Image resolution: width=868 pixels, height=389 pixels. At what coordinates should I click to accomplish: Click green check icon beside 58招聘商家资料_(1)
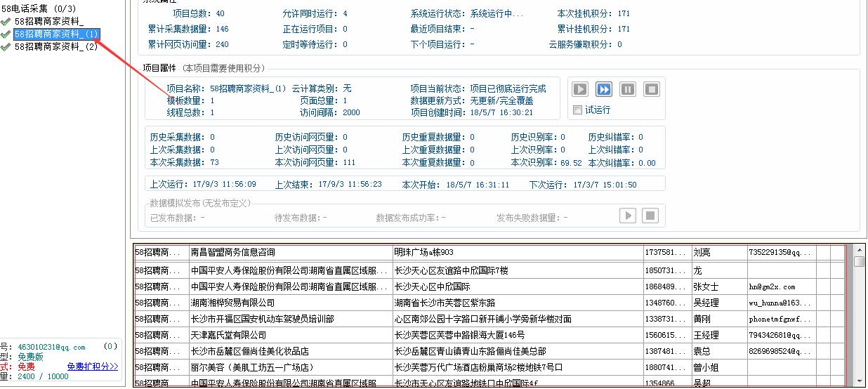pyautogui.click(x=6, y=34)
